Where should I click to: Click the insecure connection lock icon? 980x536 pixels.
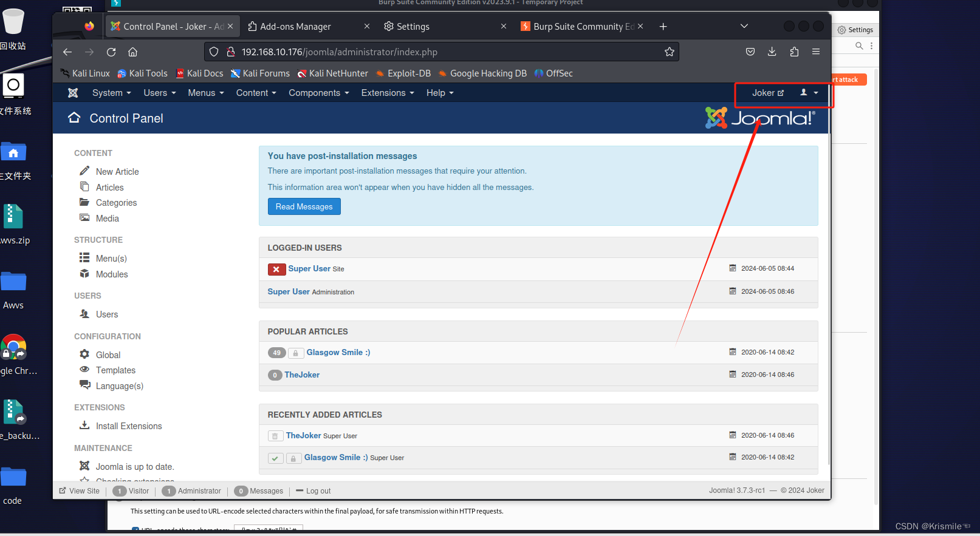click(231, 52)
